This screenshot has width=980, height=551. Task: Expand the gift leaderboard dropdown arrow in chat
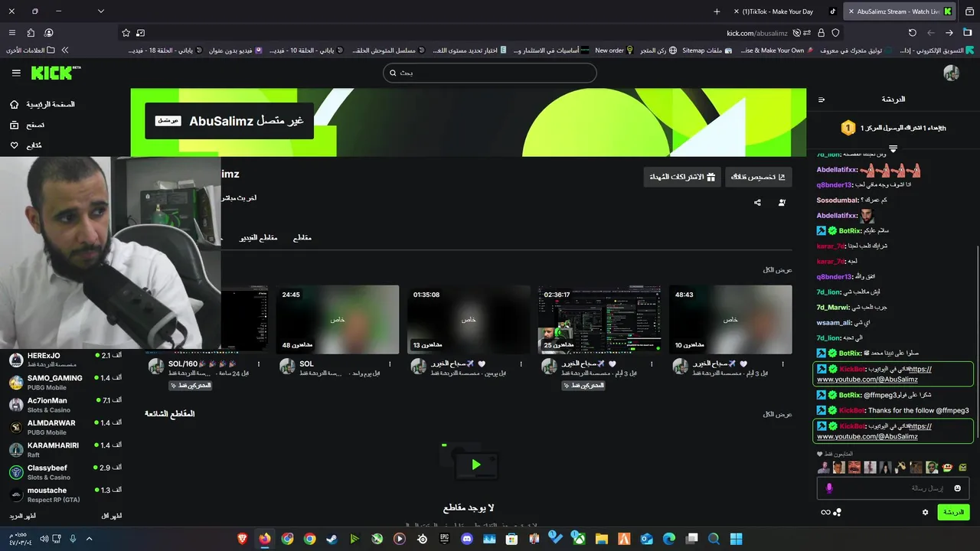point(893,148)
